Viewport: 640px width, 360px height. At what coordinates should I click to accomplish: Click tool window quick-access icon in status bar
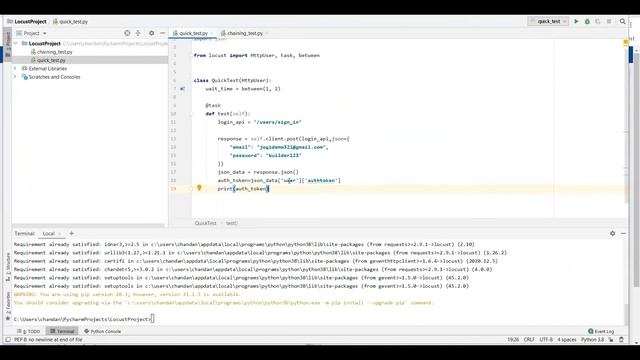(8, 340)
